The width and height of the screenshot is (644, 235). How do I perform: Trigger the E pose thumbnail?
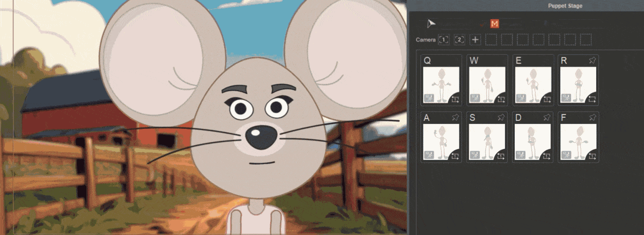point(533,85)
